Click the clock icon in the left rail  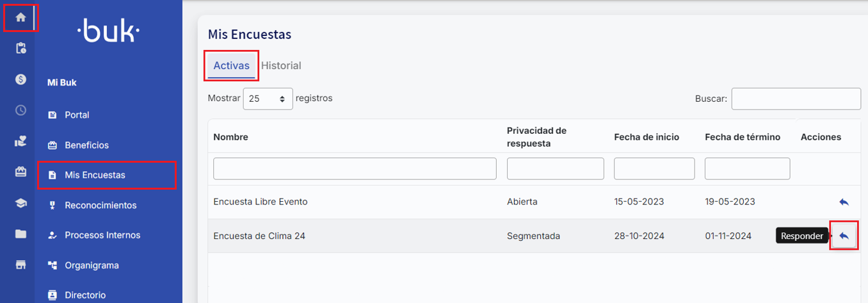pyautogui.click(x=20, y=110)
